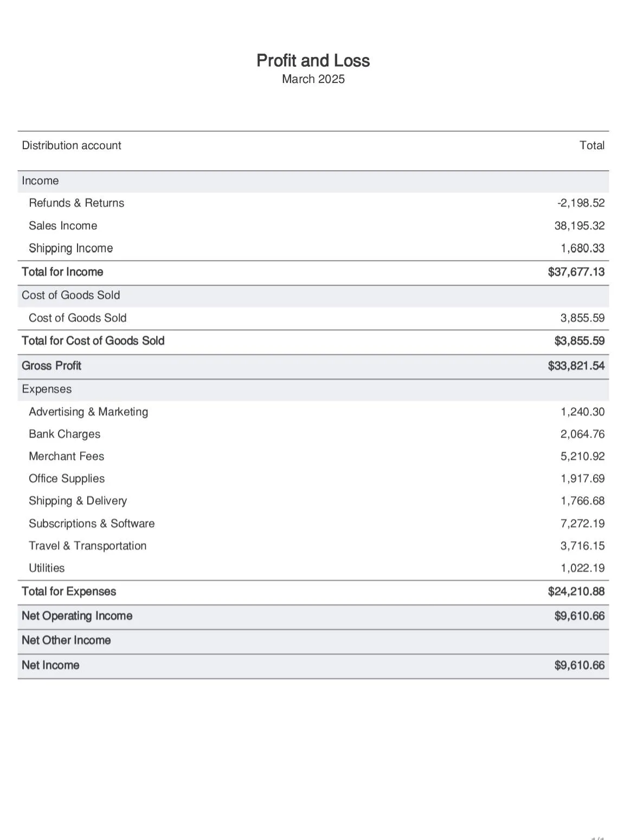Click the March 2025 date subtitle
630x840 pixels.
click(x=313, y=79)
